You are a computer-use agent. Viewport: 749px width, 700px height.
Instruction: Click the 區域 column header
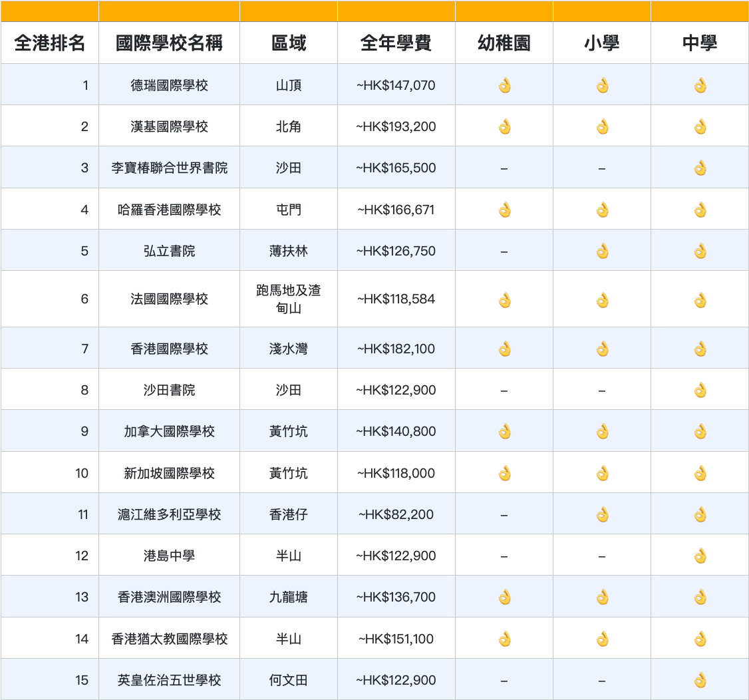click(x=289, y=43)
